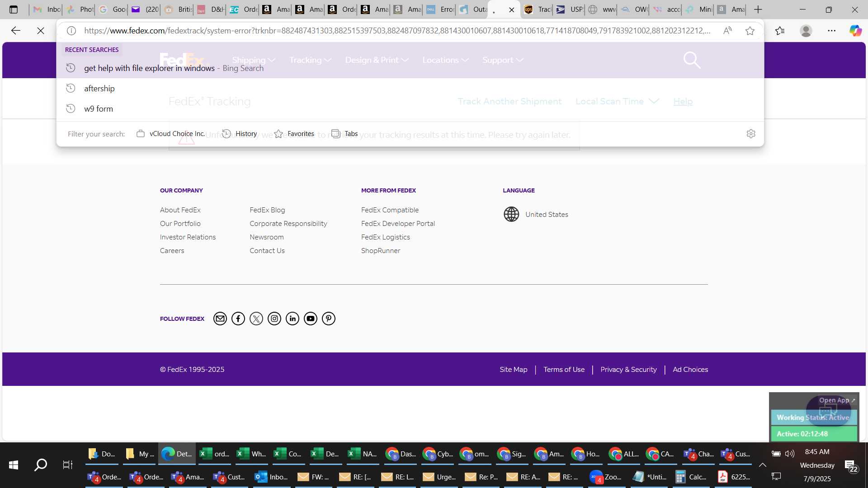Expand the Shipping menu
The width and height of the screenshot is (868, 488).
[x=254, y=60]
